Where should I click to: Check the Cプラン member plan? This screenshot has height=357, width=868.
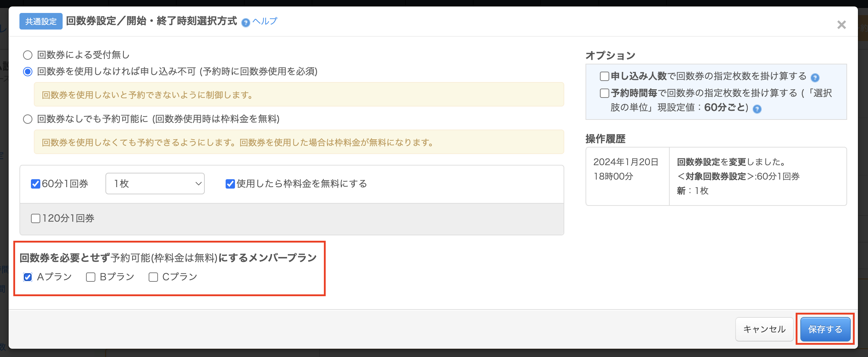click(x=153, y=277)
